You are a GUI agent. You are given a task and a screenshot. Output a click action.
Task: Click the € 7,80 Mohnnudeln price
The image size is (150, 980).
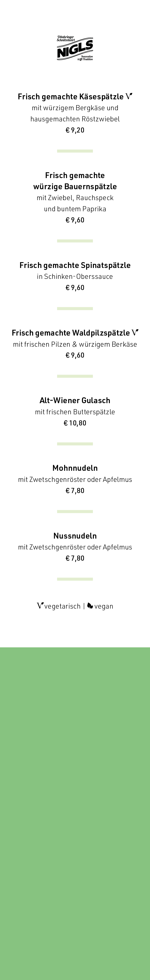pos(75,491)
